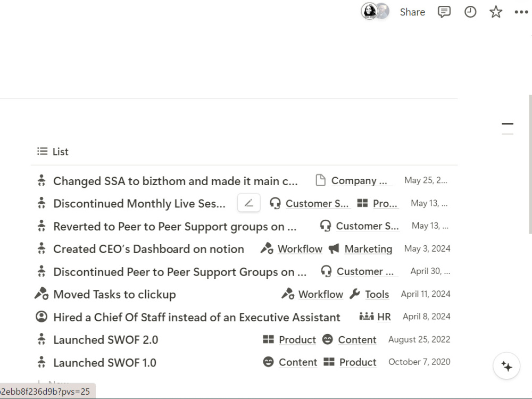Click Workflow tag in Moved Tasks row

tap(321, 294)
